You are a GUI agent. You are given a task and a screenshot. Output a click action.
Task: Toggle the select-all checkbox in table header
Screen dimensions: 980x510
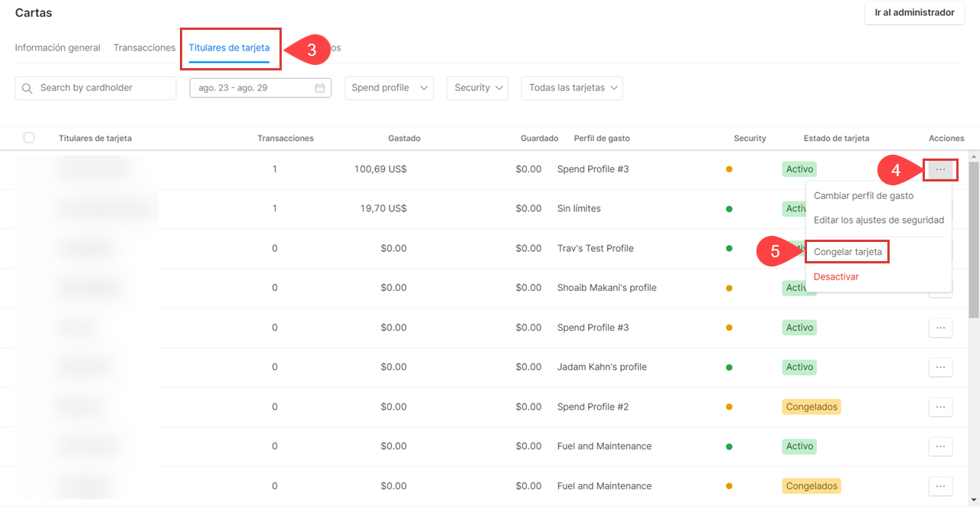(x=29, y=138)
